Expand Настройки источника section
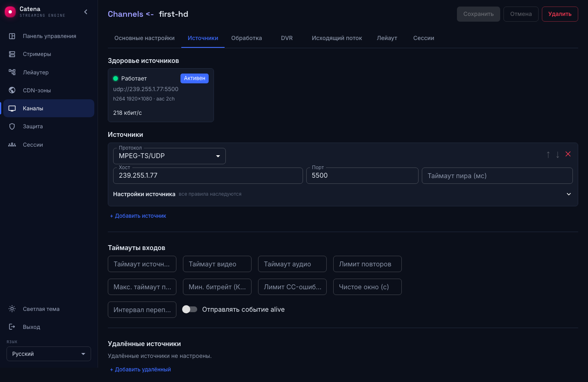Screen dimensions: 588x382 click(343, 194)
